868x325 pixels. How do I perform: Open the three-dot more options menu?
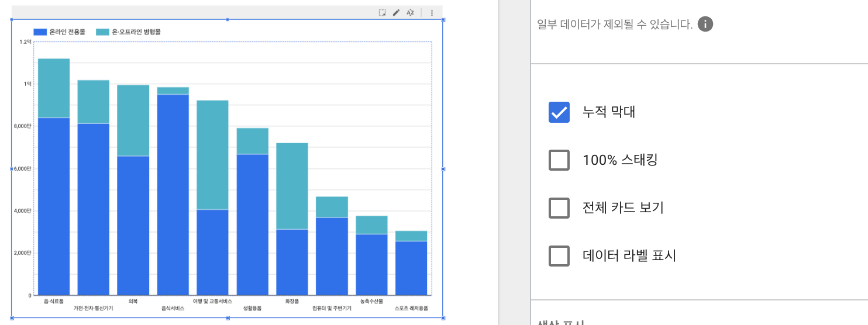[x=432, y=12]
